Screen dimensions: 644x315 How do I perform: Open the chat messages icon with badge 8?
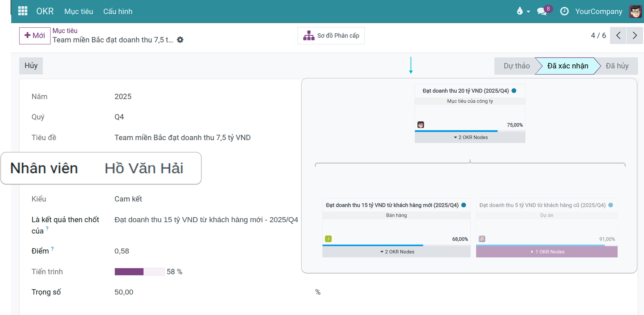coord(542,11)
